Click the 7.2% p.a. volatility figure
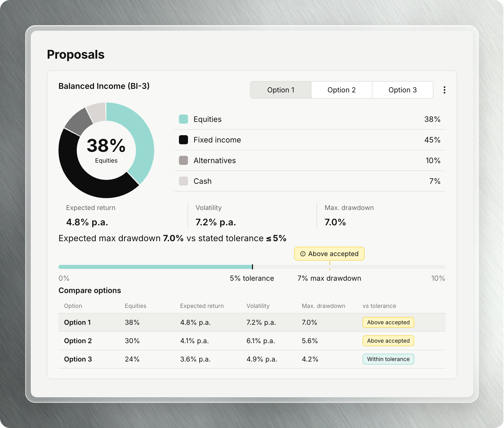Screen dimensions: 504x428 [216, 222]
